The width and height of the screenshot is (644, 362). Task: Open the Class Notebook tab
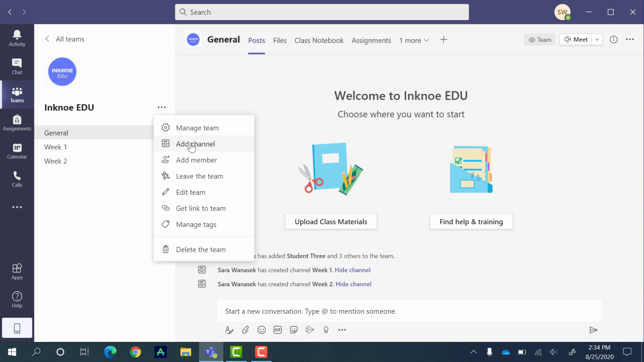[319, 40]
